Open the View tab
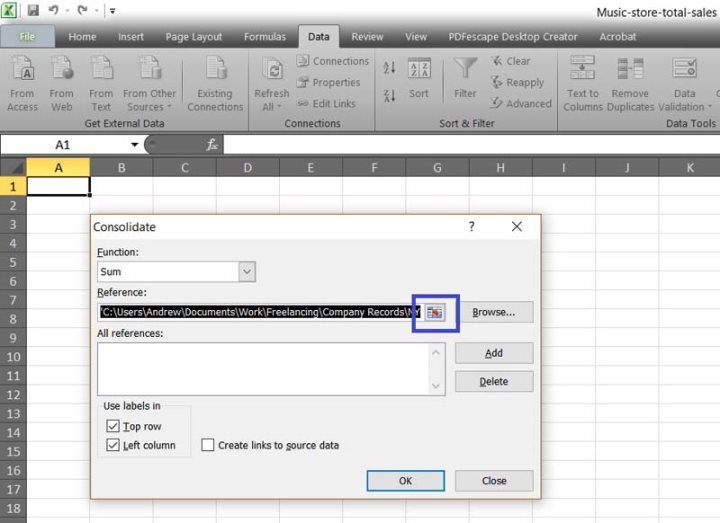720x523 pixels. click(x=416, y=37)
